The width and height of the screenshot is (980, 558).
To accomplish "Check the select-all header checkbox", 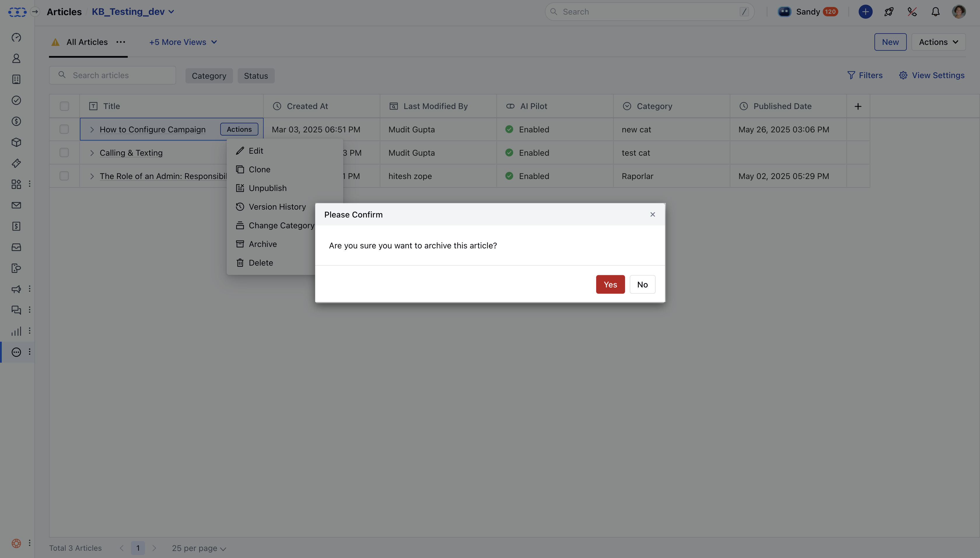I will click(x=64, y=106).
